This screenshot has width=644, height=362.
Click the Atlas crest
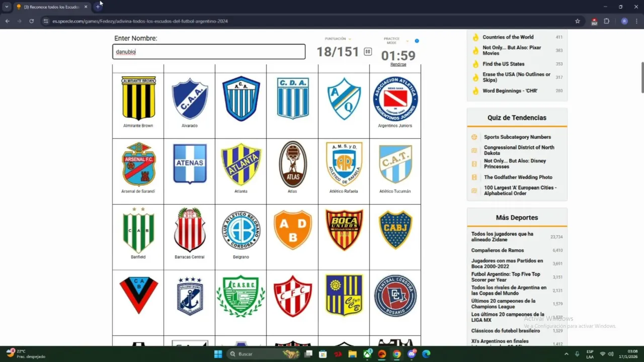pos(292,164)
